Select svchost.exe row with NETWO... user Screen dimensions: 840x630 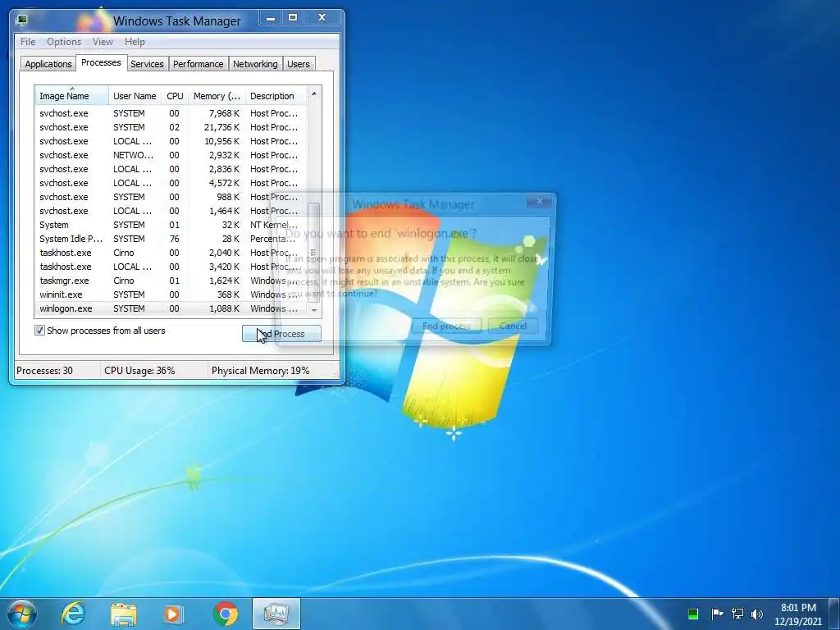point(171,155)
